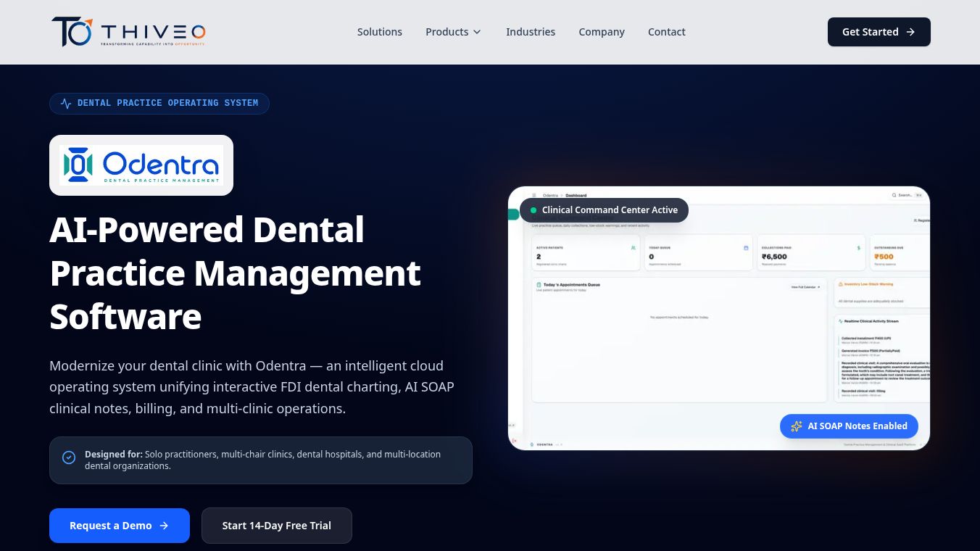Screen dimensions: 980x551
Task: Select the AI-Powered Dental Practice Management Software heading
Action: pos(236,273)
